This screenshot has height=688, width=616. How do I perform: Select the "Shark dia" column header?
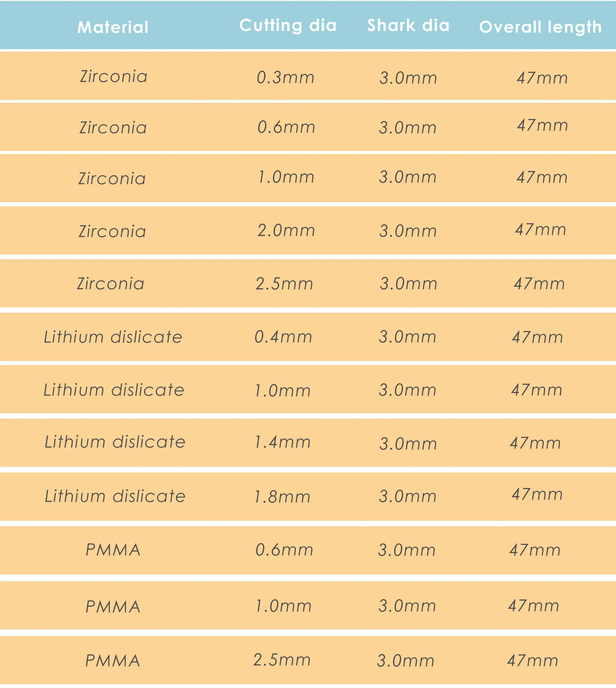(408, 26)
